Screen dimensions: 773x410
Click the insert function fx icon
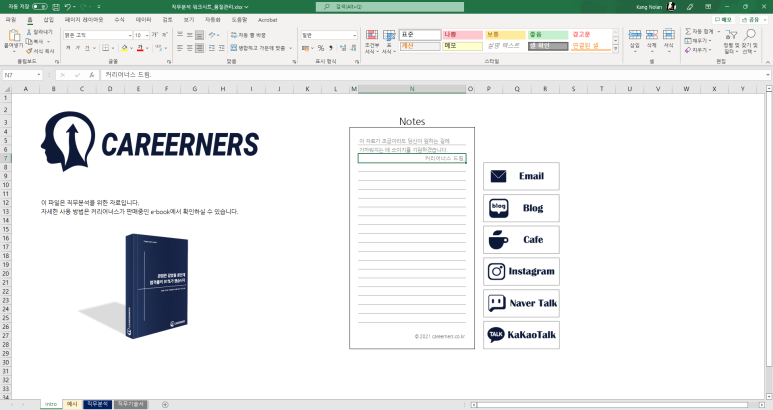92,75
